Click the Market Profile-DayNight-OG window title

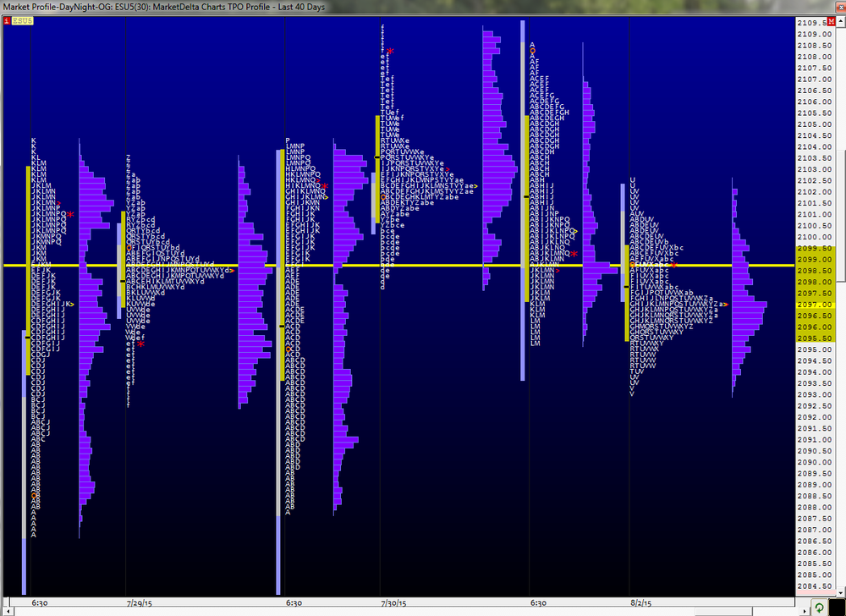pyautogui.click(x=164, y=7)
